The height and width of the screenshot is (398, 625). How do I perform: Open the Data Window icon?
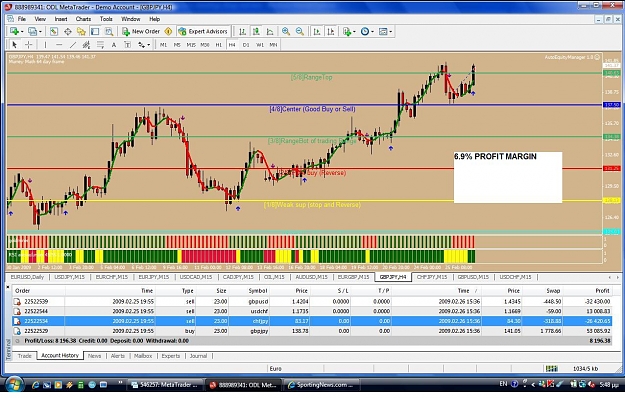pyautogui.click(x=67, y=31)
